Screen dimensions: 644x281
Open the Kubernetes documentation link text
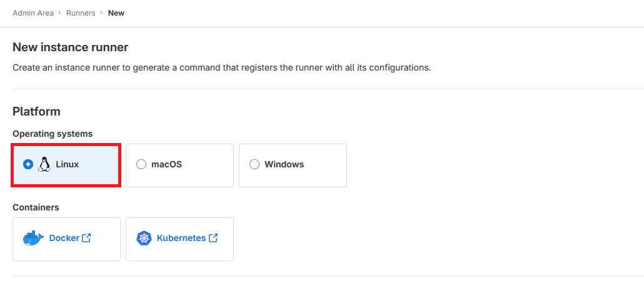point(181,238)
